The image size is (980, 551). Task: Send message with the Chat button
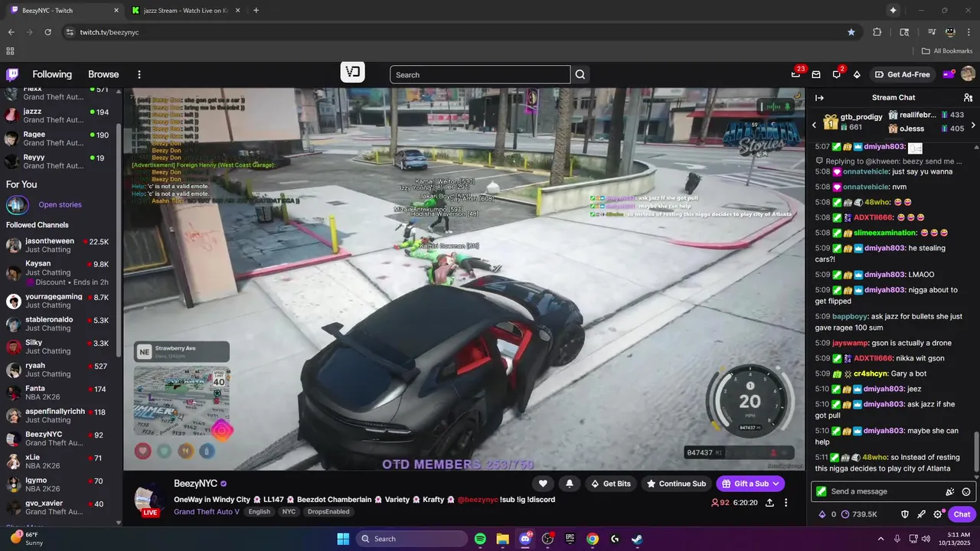pyautogui.click(x=962, y=514)
